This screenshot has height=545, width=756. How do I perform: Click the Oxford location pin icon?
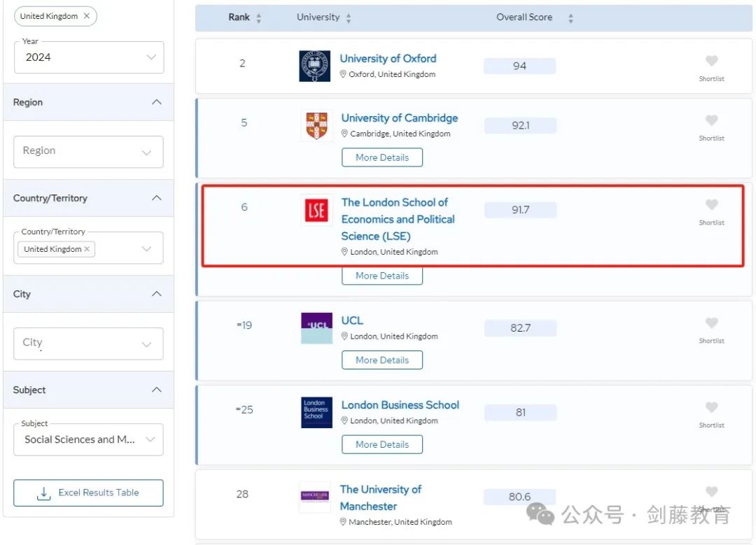click(343, 74)
